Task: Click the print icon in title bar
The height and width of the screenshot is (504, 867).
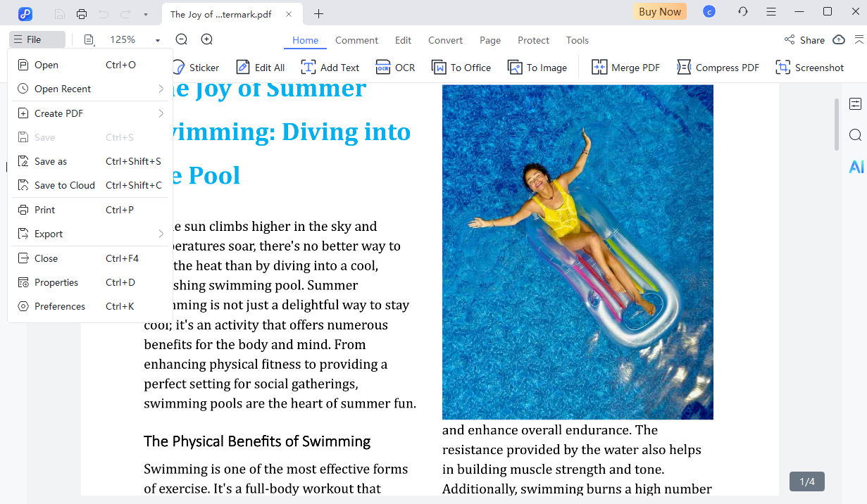Action: [x=82, y=13]
